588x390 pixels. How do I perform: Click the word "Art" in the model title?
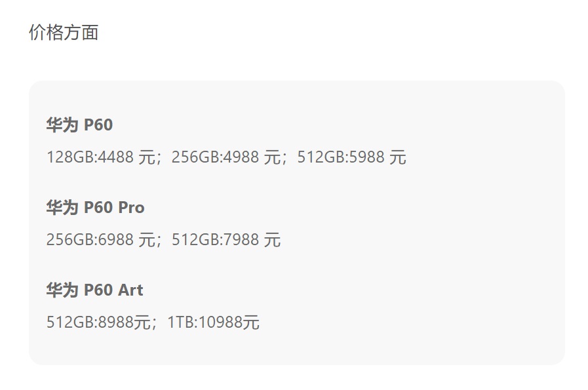(x=130, y=290)
